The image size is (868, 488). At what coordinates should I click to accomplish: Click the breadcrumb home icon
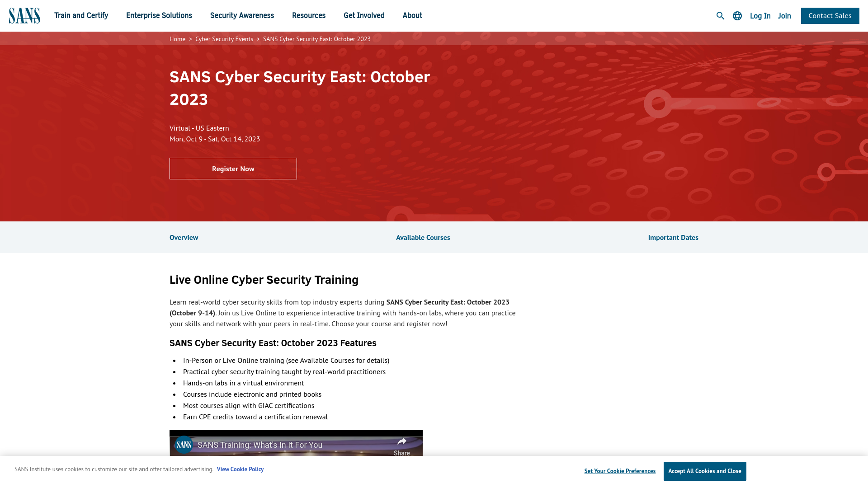[x=177, y=39]
